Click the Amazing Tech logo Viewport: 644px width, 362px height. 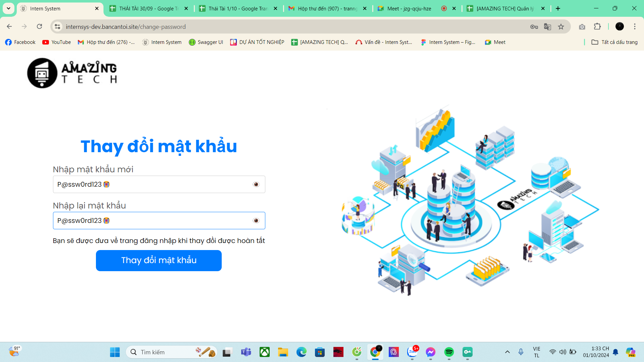(72, 73)
